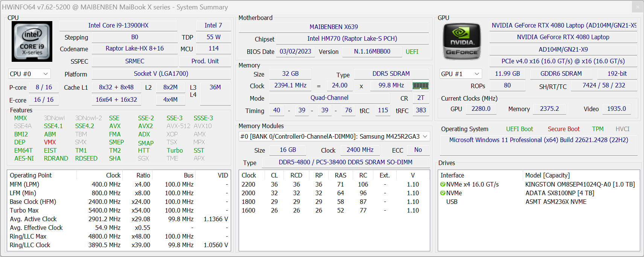Click the Intel Core i9-13900HX name field
The image size is (644, 257).
[x=118, y=26]
